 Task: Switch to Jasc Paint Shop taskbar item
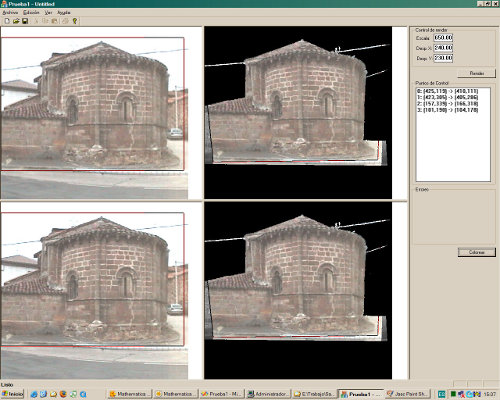click(408, 394)
